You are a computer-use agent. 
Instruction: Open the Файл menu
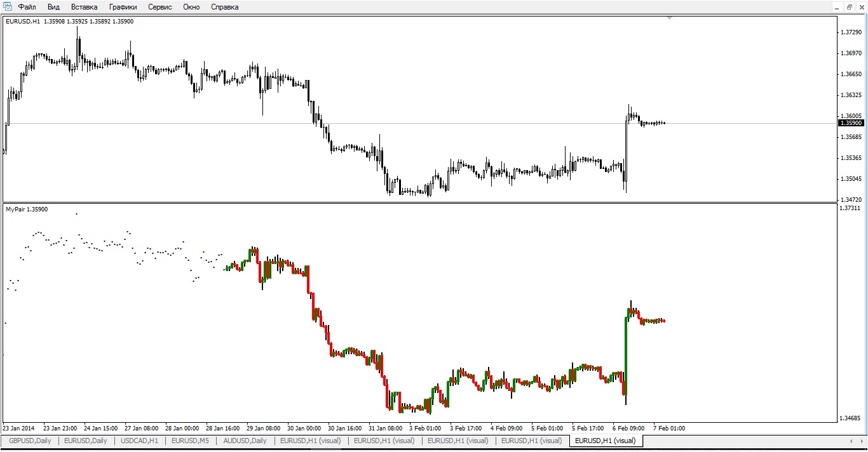click(x=27, y=7)
